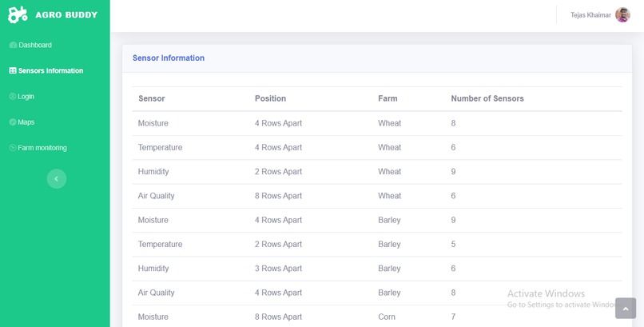Click sensor count 9 in Humidity Wheat row
644x327 pixels.
[453, 172]
